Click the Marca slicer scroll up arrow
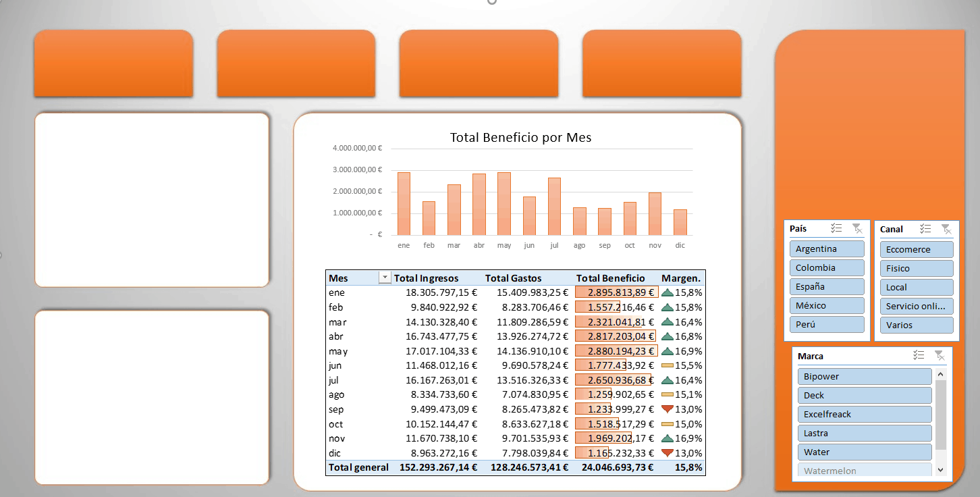 (x=941, y=373)
